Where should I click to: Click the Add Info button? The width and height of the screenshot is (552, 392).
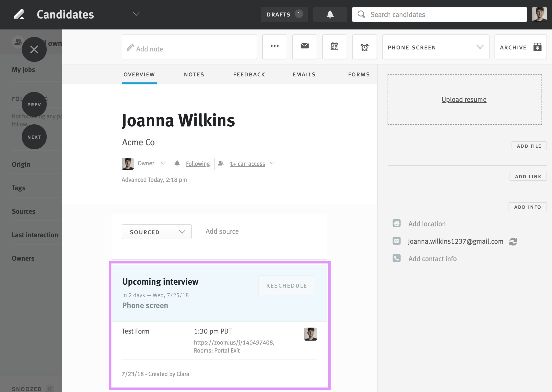coord(528,207)
